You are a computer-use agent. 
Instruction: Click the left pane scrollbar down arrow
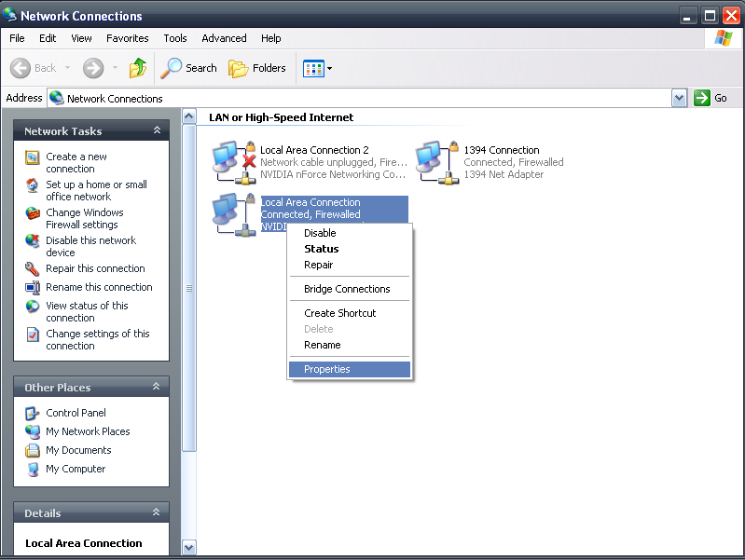pyautogui.click(x=189, y=548)
